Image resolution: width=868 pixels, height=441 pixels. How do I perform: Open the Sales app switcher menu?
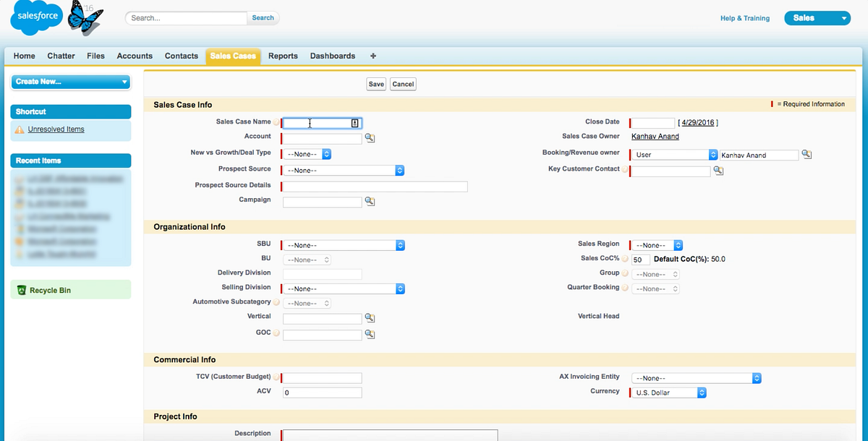point(817,18)
